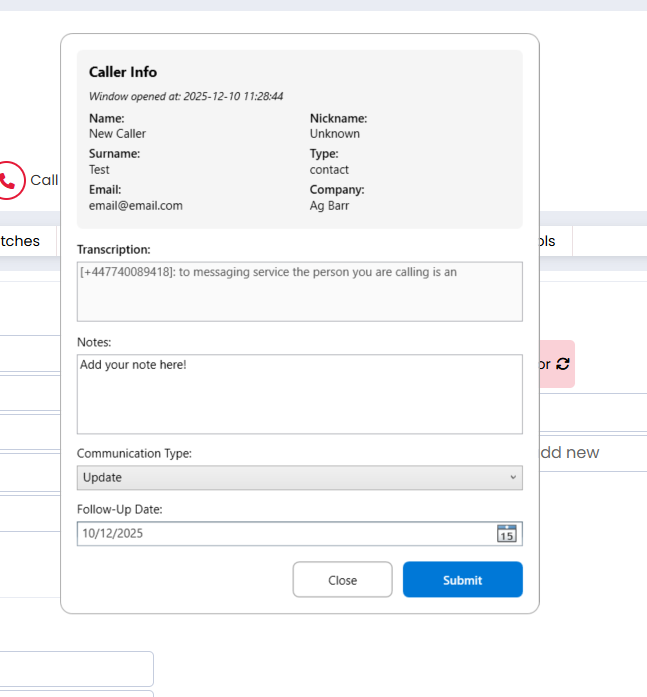Click the Ag Barr company value
This screenshot has width=647, height=697.
(x=329, y=206)
